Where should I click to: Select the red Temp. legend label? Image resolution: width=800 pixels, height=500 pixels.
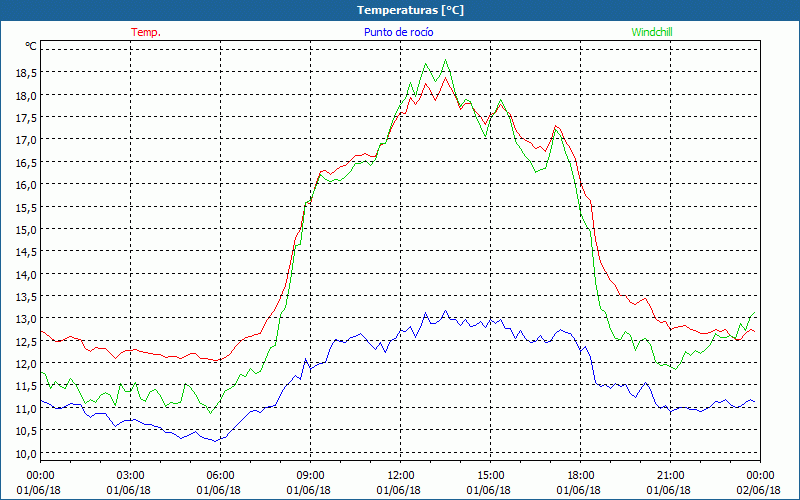[146, 32]
